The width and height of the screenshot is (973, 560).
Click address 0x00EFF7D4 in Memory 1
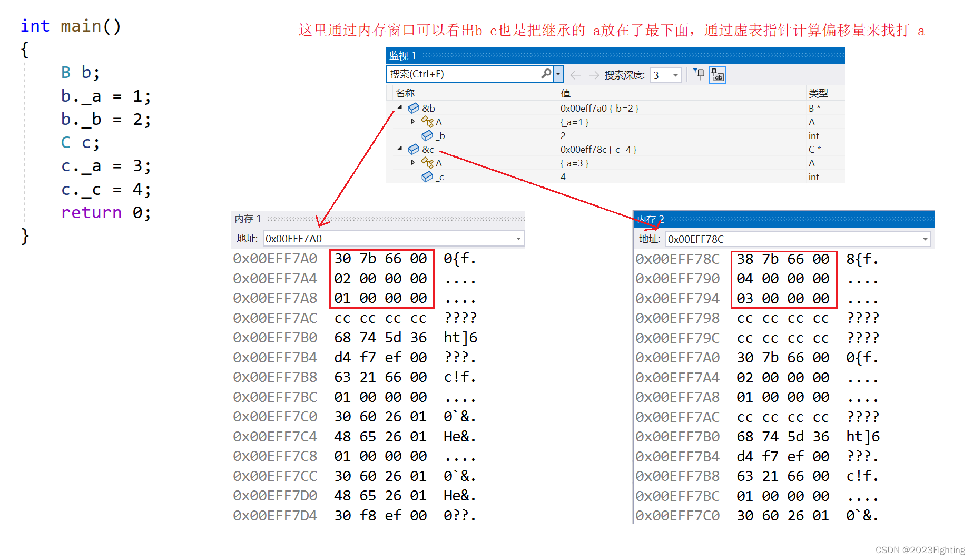(275, 516)
